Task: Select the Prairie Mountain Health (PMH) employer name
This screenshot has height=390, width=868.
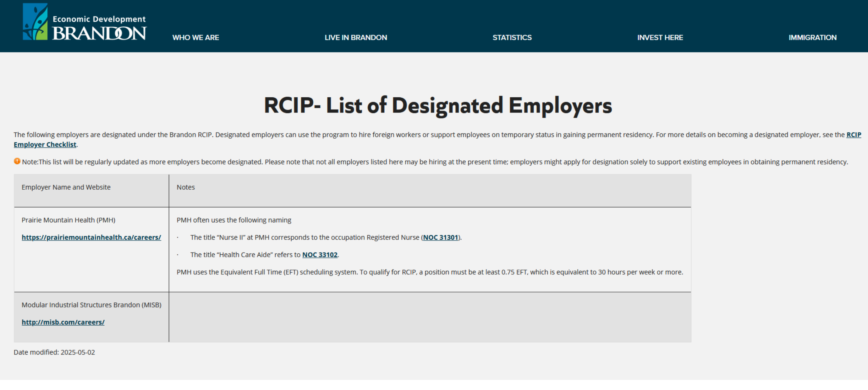Action: (69, 220)
